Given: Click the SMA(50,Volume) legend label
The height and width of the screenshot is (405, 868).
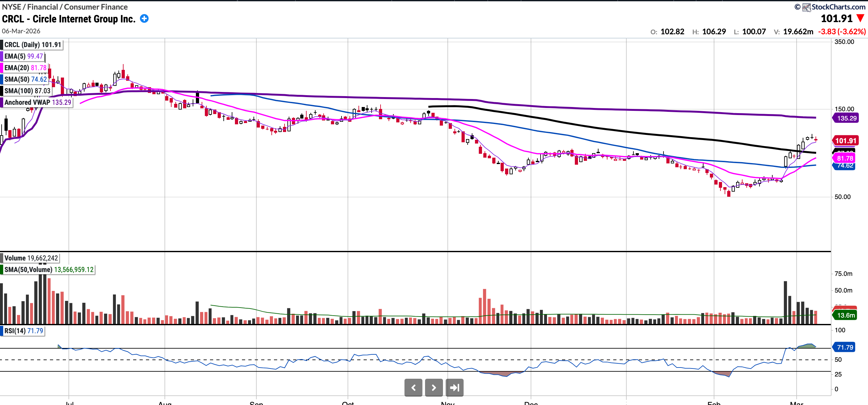Looking at the screenshot, I should (x=48, y=269).
